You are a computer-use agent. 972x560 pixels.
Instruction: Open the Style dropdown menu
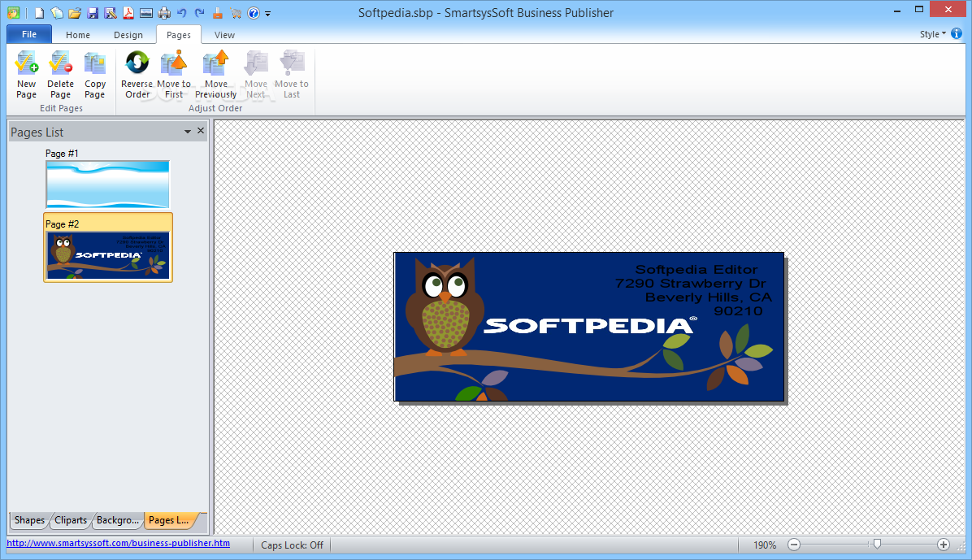(x=932, y=34)
